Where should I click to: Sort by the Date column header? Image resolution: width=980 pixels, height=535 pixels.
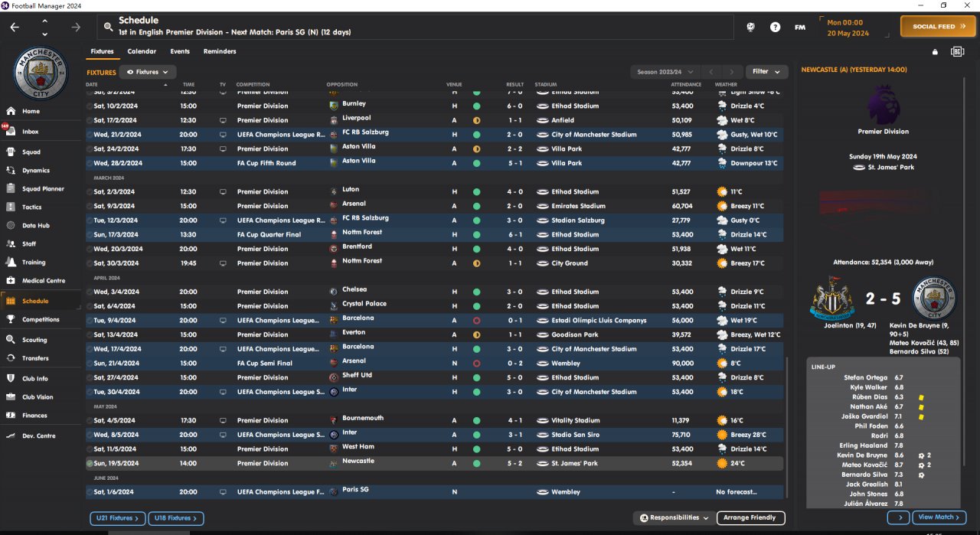click(x=92, y=84)
